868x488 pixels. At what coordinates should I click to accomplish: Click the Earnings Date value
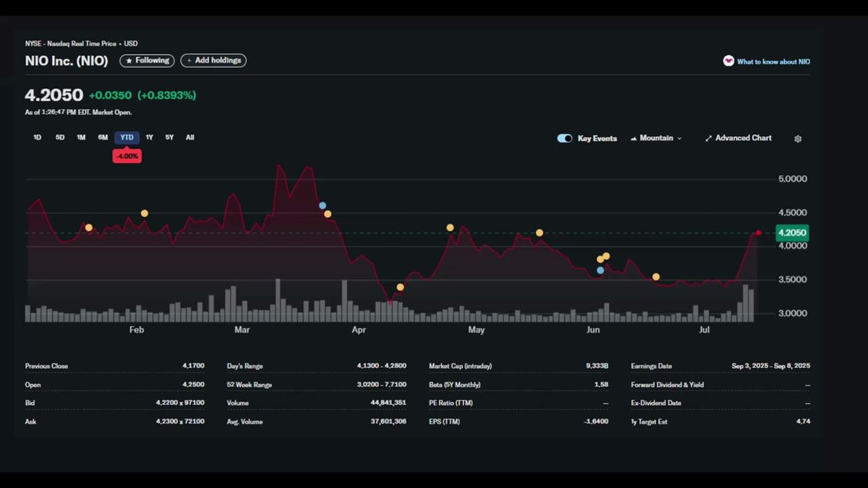771,367
